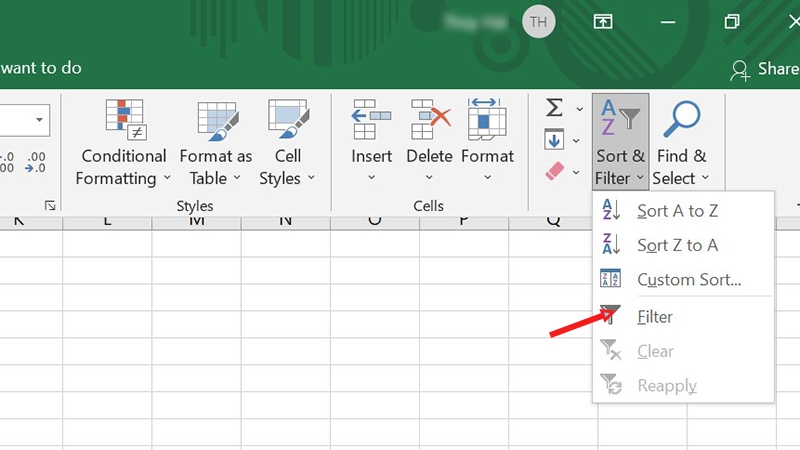Click Increase Decimal icon

tap(7, 162)
